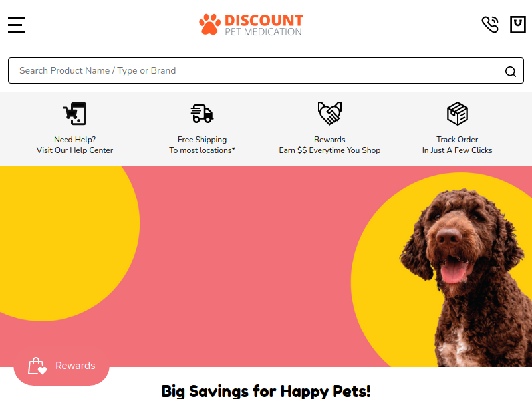
Task: Click the Rewards handshake icon
Action: (330, 114)
